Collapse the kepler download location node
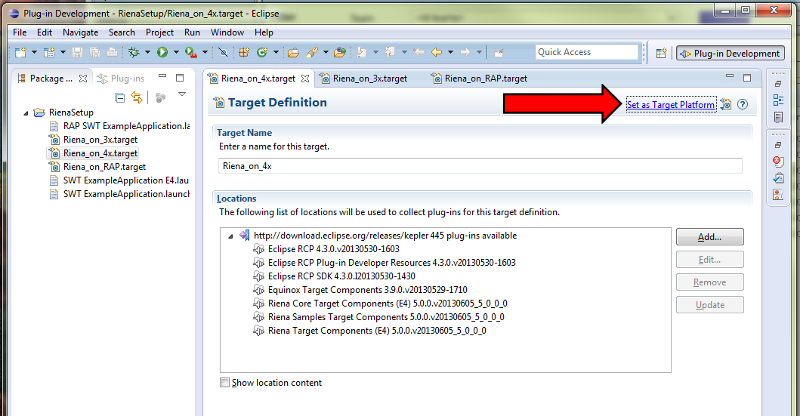800x416 pixels. point(230,236)
